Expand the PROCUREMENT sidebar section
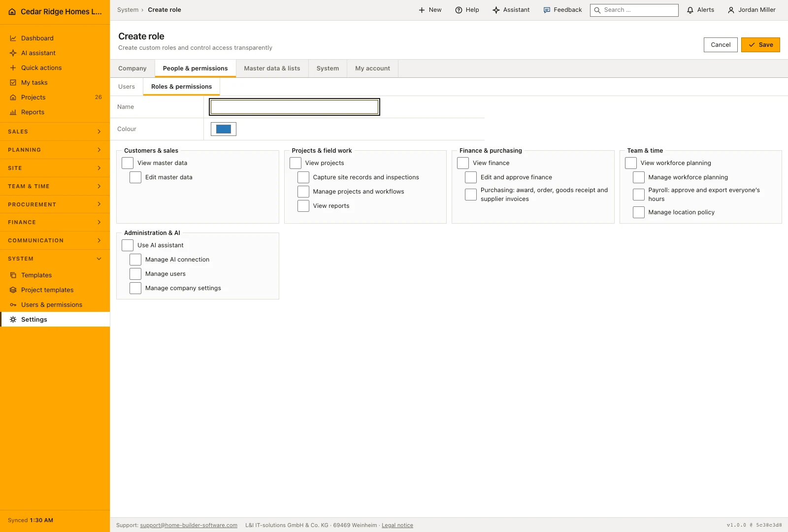 [55, 204]
